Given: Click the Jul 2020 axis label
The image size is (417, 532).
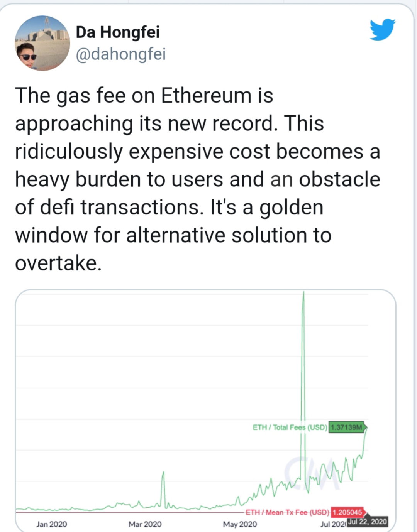Looking at the screenshot, I should click(334, 524).
